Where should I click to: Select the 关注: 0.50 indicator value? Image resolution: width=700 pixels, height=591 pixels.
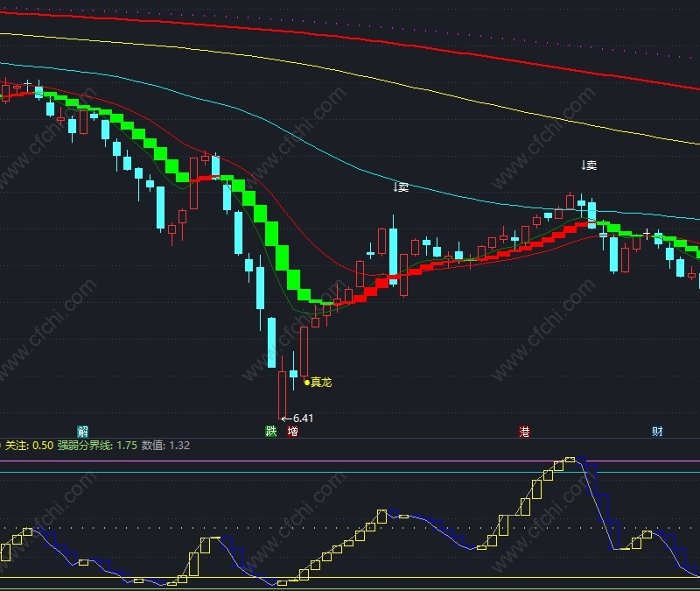coord(29,446)
